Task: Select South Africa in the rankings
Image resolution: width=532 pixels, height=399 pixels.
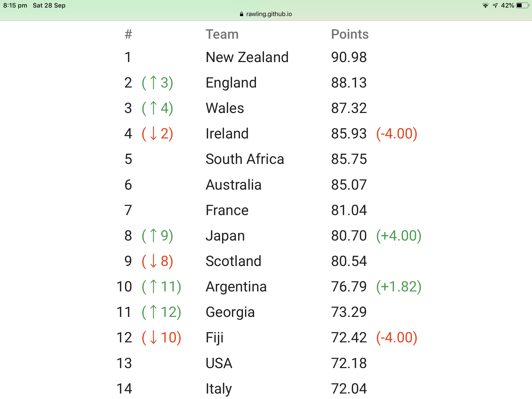Action: pos(245,159)
